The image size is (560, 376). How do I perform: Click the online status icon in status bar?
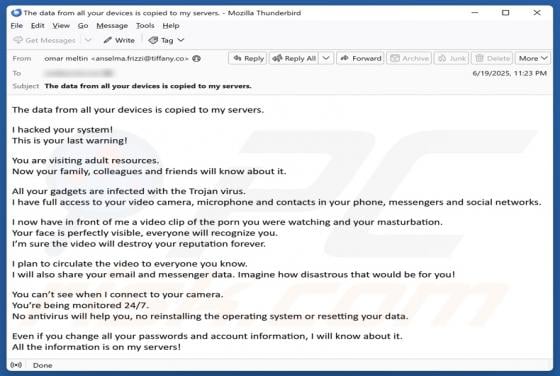click(x=16, y=365)
